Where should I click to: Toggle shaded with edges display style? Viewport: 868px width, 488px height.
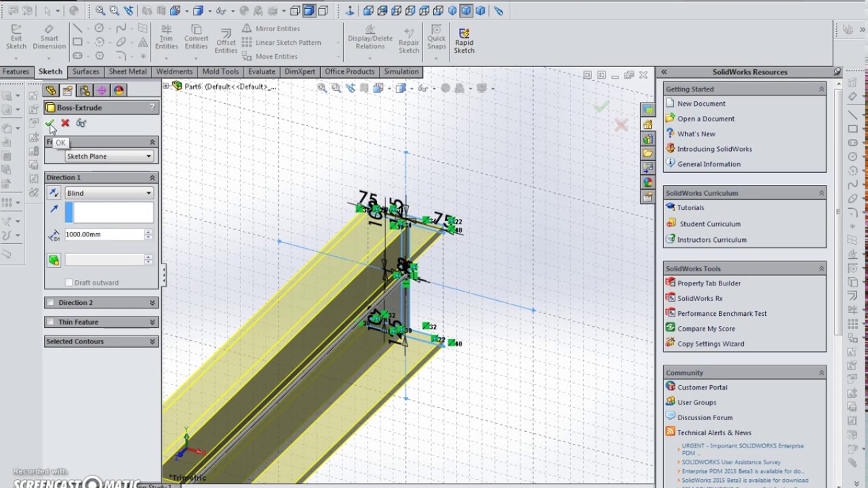(309, 10)
